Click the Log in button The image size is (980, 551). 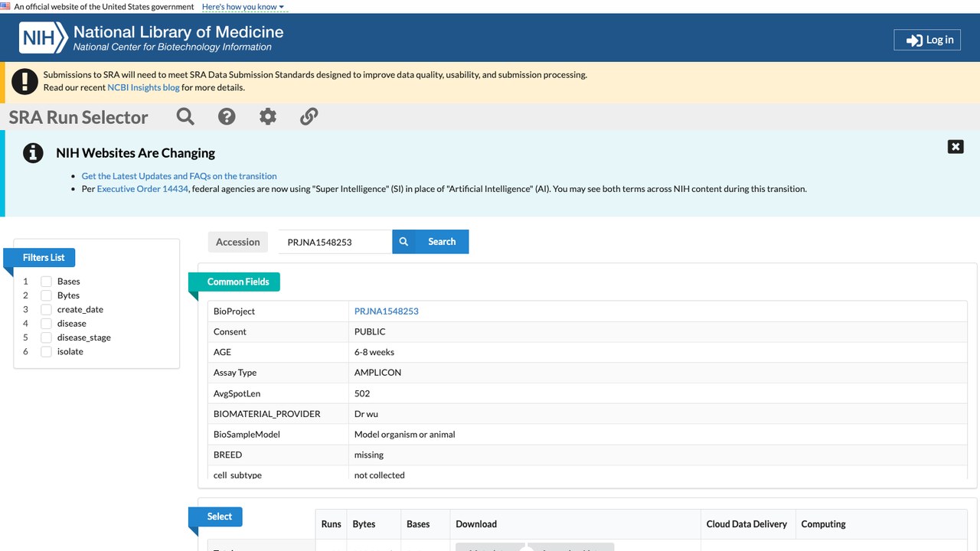click(927, 40)
